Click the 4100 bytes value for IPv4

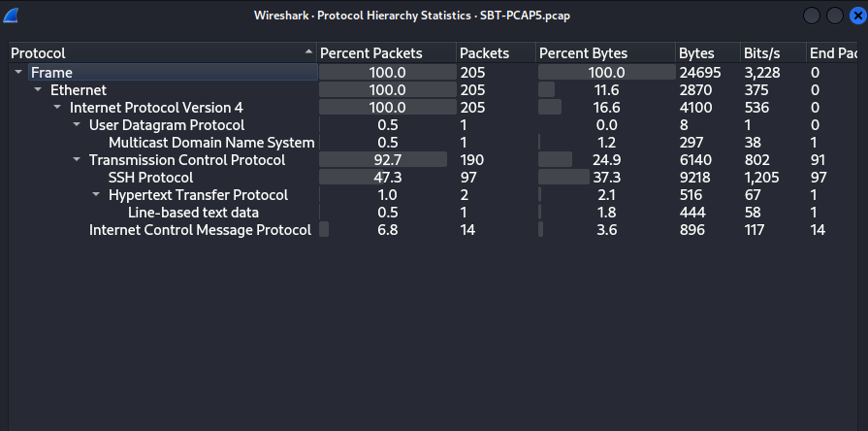pyautogui.click(x=695, y=107)
